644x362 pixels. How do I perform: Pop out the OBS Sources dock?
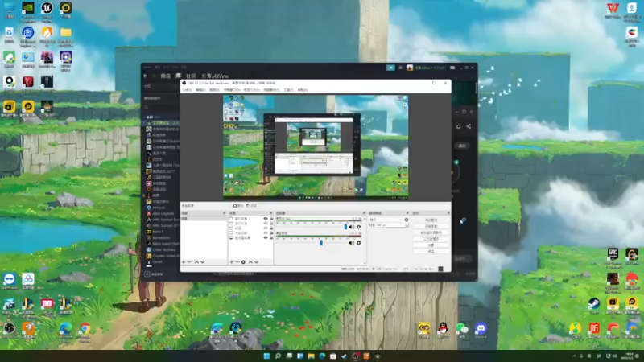click(270, 213)
